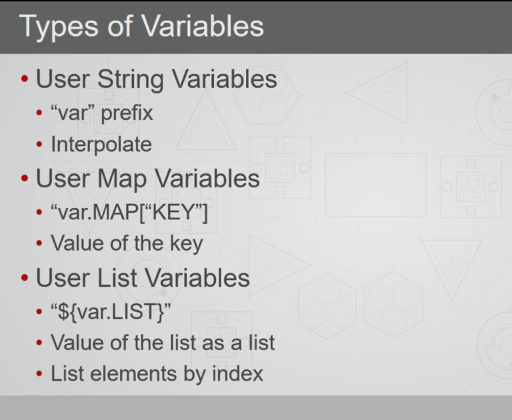This screenshot has width=512, height=420.
Task: Select the "Interpolate" bullet line
Action: 101,144
